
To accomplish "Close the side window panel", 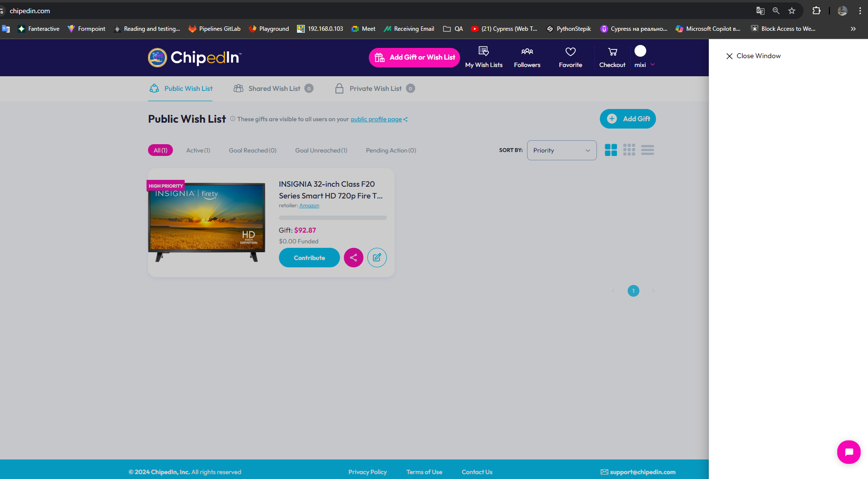I will tap(753, 56).
